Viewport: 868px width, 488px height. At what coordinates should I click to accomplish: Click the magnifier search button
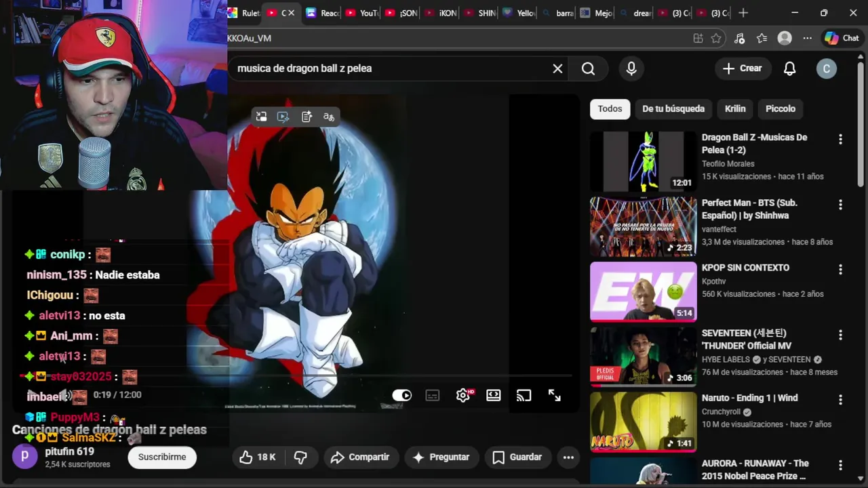tap(588, 68)
